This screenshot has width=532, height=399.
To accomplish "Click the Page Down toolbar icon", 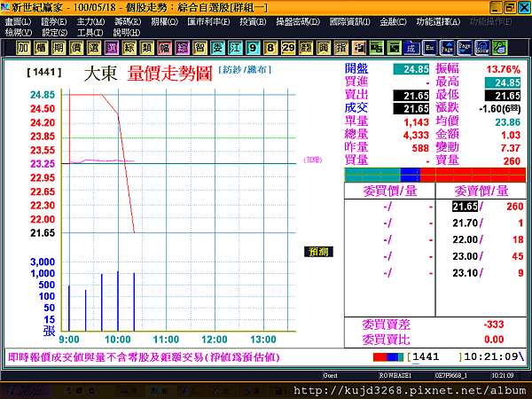I will coord(465,48).
